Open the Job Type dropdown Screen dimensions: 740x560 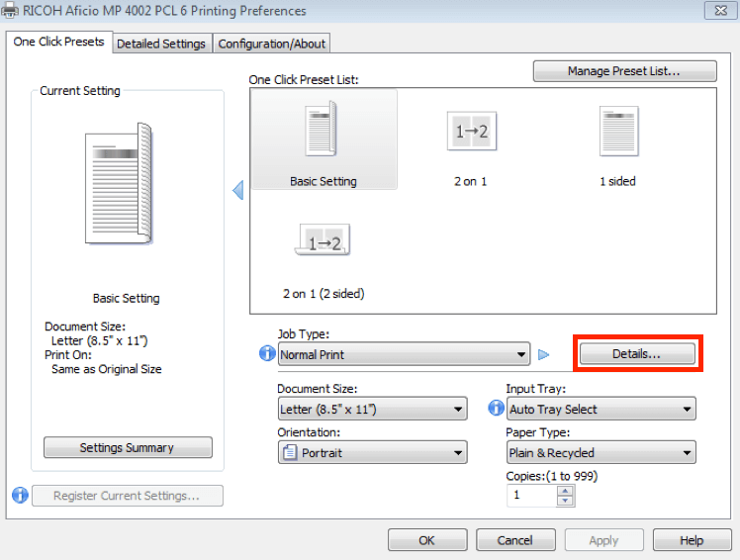pos(404,354)
